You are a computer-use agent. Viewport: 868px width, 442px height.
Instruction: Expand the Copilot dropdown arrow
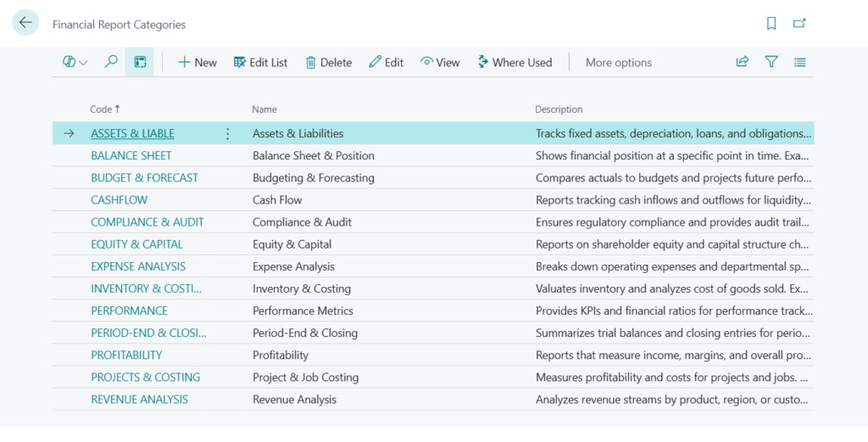click(83, 63)
